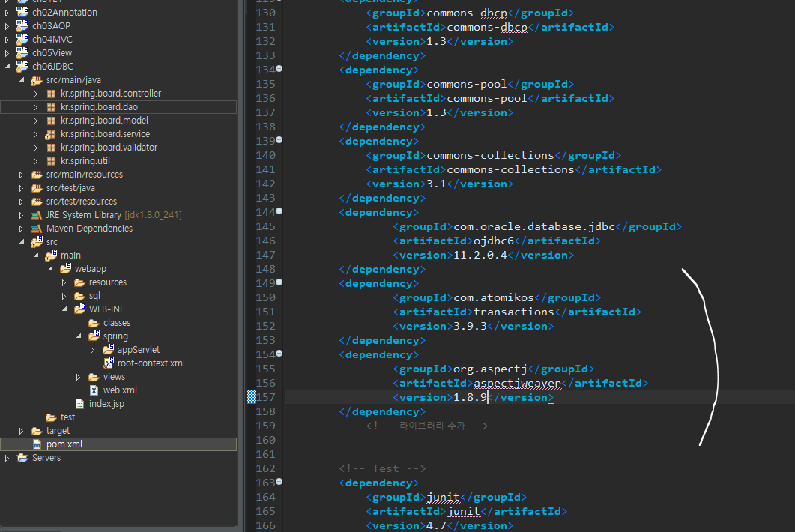Click the kr.spring.board.service package icon
Viewport: 795px width, 532px height.
coord(50,134)
